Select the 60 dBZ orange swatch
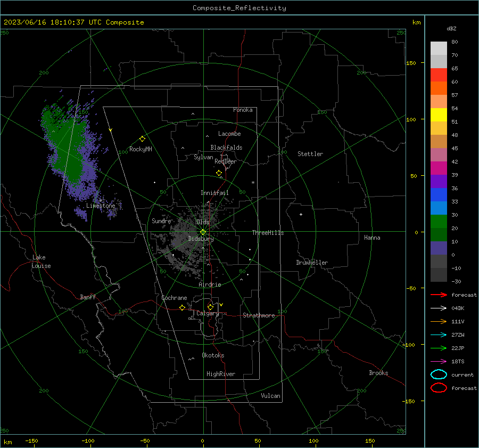This screenshot has height=448, width=479. [439, 88]
